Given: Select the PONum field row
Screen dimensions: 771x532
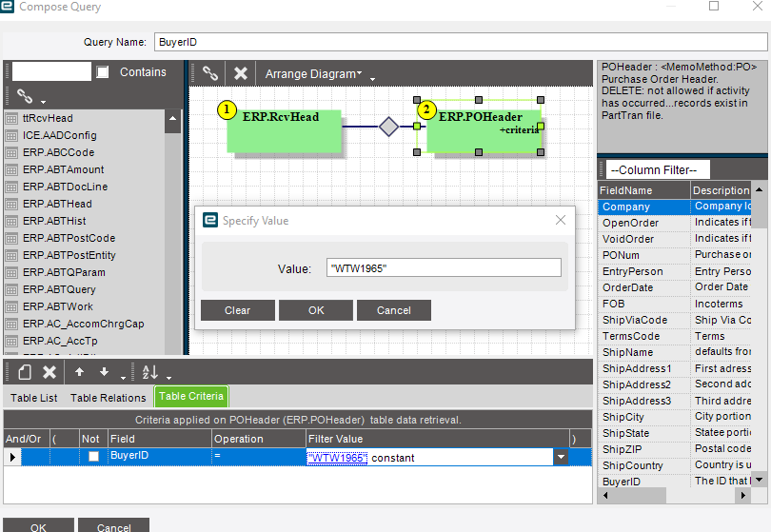Looking at the screenshot, I should pyautogui.click(x=675, y=255).
